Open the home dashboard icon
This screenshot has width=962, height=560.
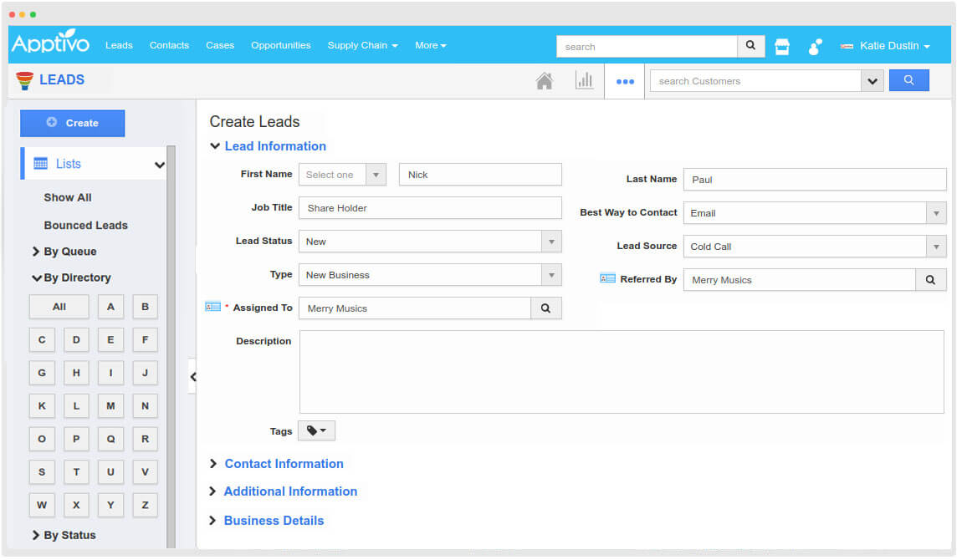545,81
